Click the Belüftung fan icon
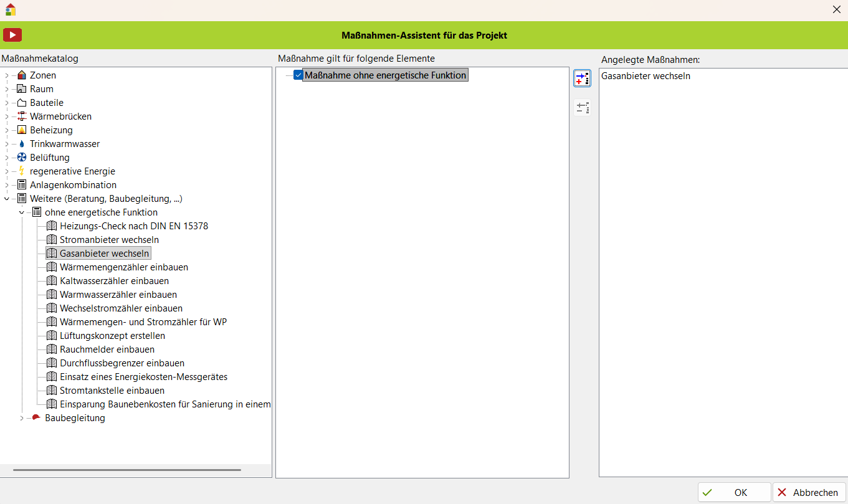Image resolution: width=848 pixels, height=504 pixels. point(22,158)
